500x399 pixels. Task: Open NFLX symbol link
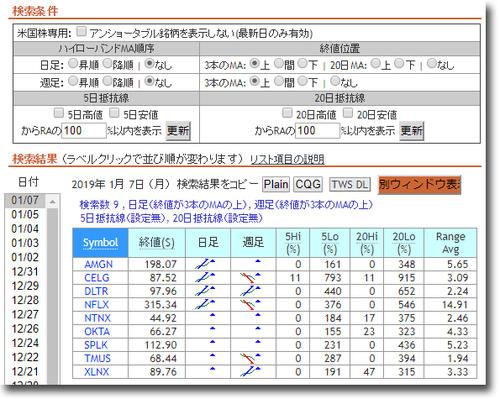(x=97, y=304)
